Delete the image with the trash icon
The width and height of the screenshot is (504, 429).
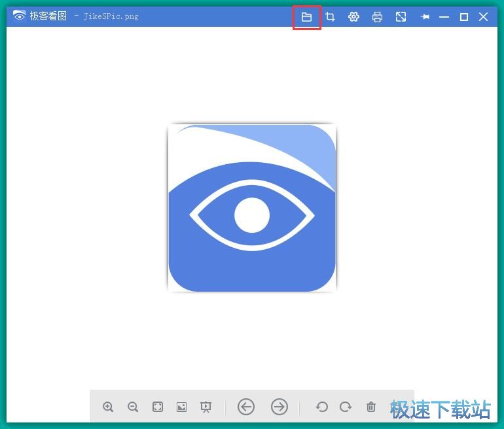[x=371, y=407]
